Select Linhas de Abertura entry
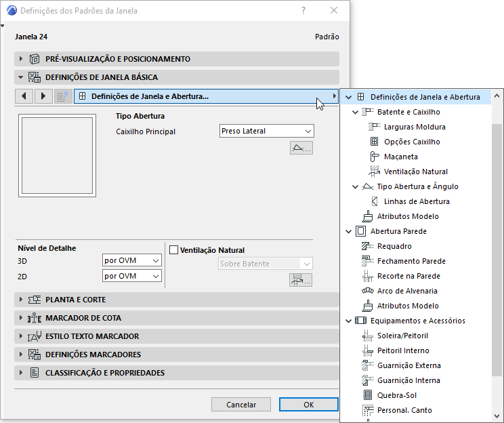The width and height of the screenshot is (504, 423). click(417, 201)
